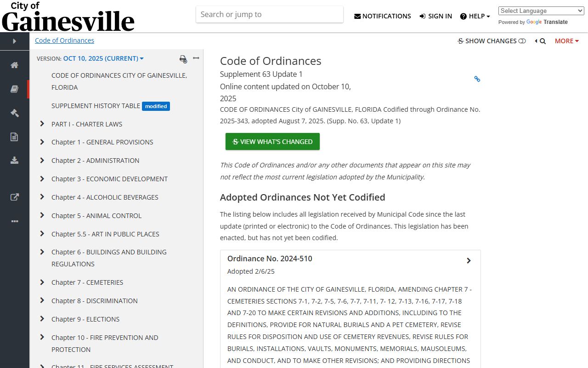This screenshot has height=368, width=588.
Task: Click the modified badge on Supplement History
Action: (x=156, y=106)
